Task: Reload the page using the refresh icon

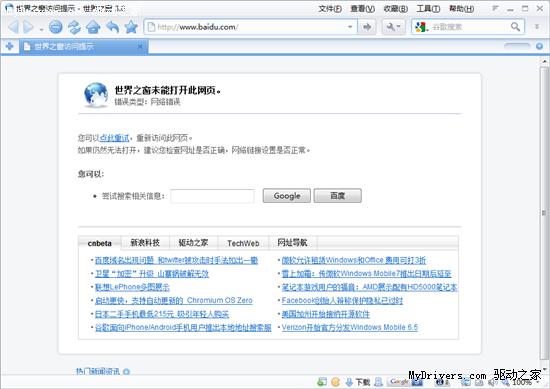Action: (74, 27)
